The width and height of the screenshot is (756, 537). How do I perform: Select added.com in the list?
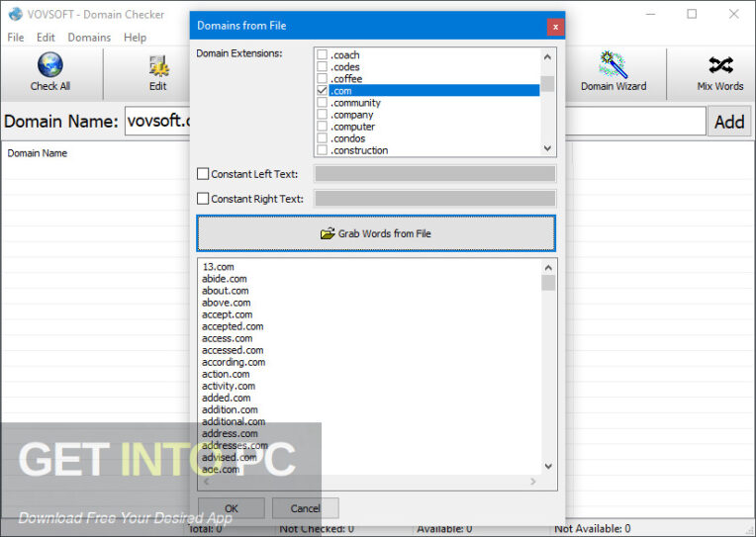(x=227, y=398)
